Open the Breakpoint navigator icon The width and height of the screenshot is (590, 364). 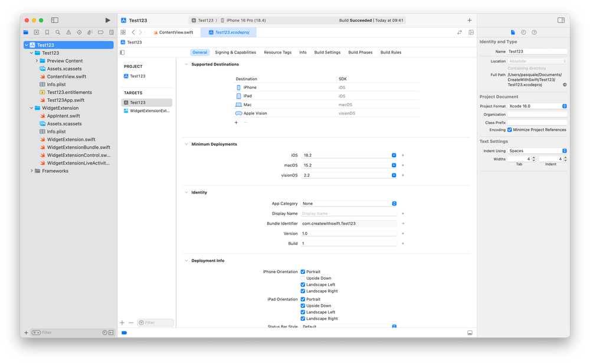(x=101, y=32)
